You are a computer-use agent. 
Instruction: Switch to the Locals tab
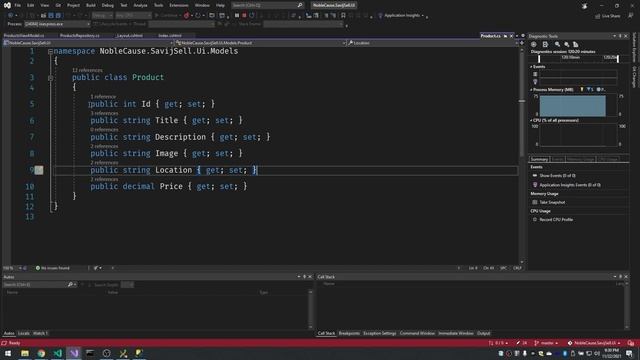[24, 333]
